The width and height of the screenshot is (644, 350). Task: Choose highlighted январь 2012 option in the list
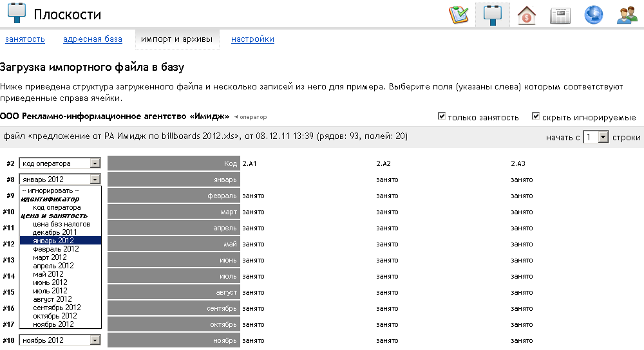[61, 241]
